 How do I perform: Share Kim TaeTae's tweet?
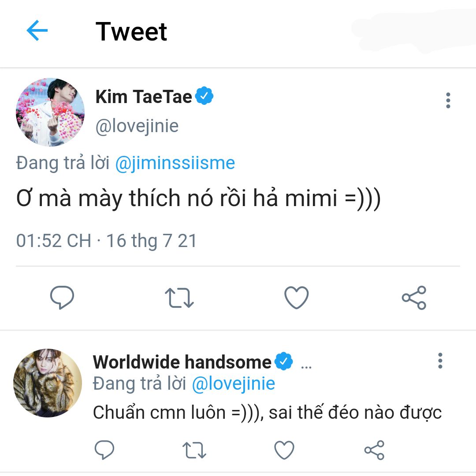pyautogui.click(x=414, y=298)
